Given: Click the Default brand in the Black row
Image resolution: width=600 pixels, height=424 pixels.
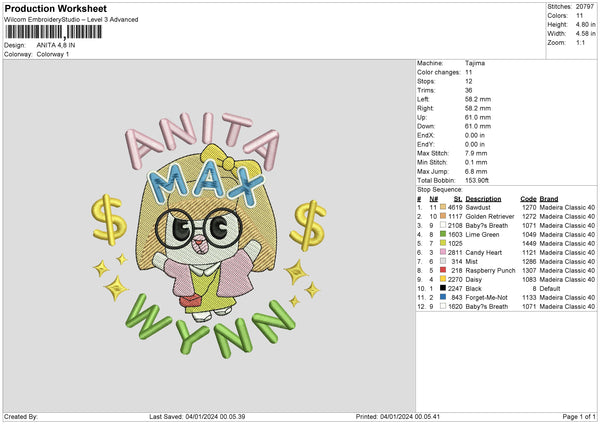Looking at the screenshot, I should (x=550, y=289).
